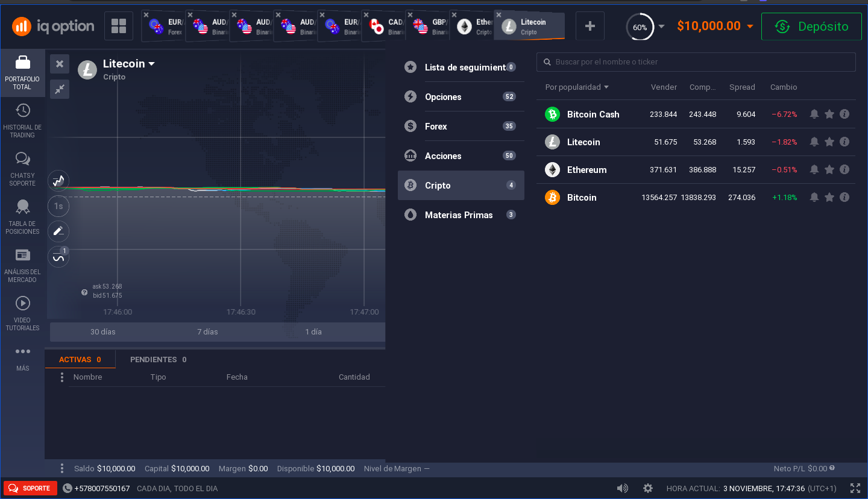Viewport: 868px width, 499px height.
Task: Click the iq option logo
Action: (53, 26)
